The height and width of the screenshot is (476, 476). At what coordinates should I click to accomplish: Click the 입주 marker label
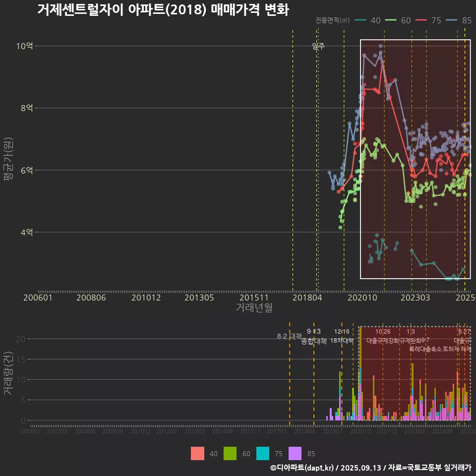click(x=318, y=46)
